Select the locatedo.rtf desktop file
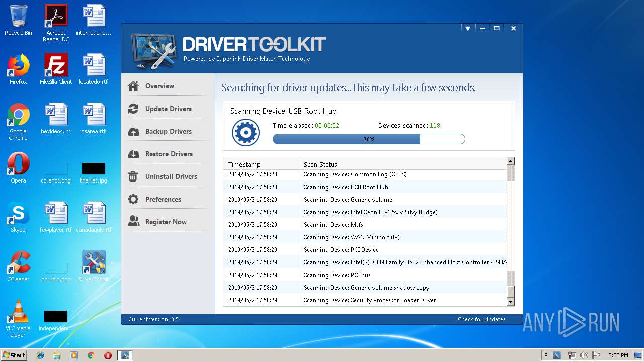This screenshot has height=362, width=644. pyautogui.click(x=94, y=70)
